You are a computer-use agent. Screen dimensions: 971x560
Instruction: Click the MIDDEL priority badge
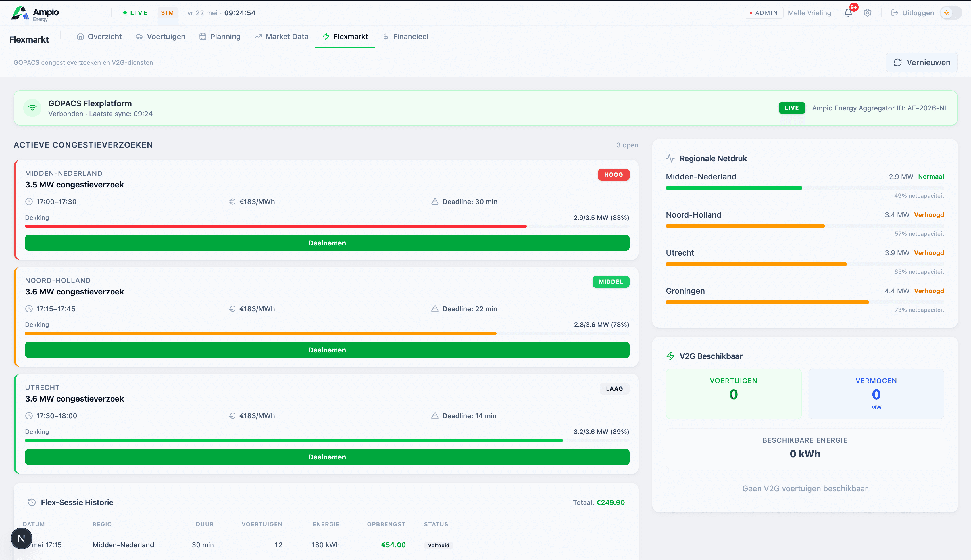[610, 281]
